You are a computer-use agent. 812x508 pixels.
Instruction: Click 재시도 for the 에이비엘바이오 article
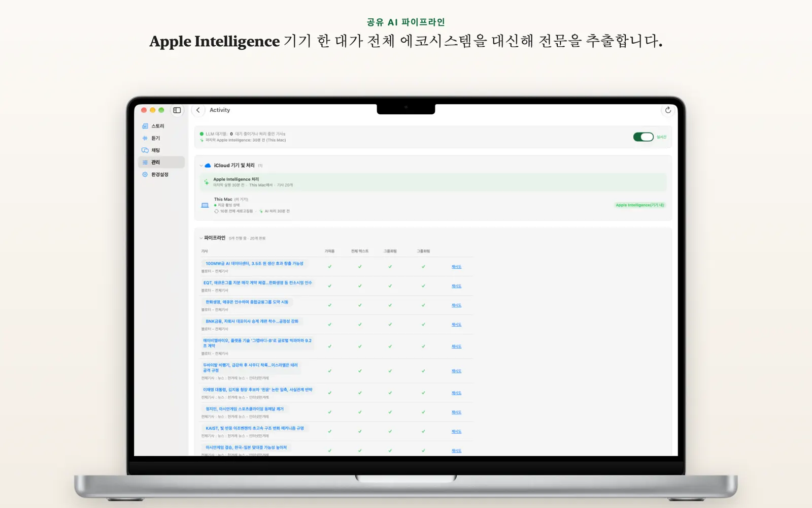coord(456,346)
